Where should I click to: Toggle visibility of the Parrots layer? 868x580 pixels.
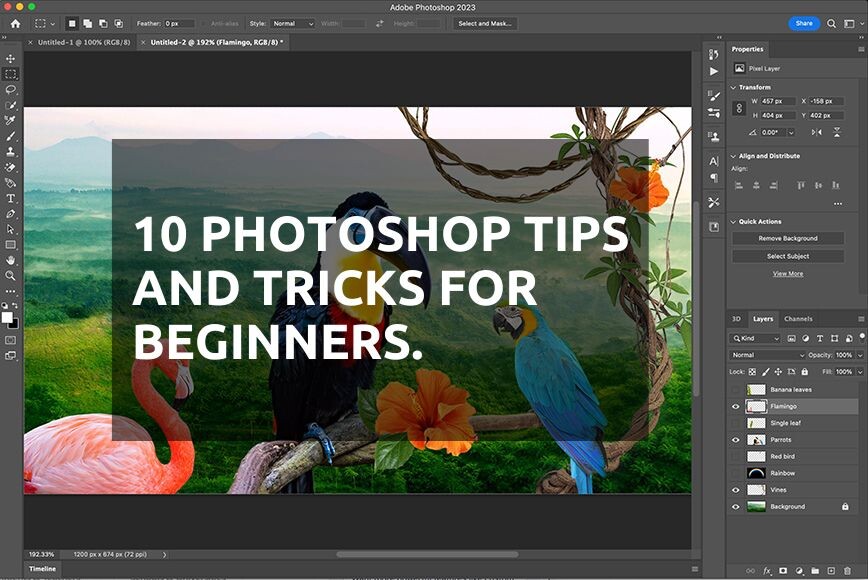(x=736, y=438)
